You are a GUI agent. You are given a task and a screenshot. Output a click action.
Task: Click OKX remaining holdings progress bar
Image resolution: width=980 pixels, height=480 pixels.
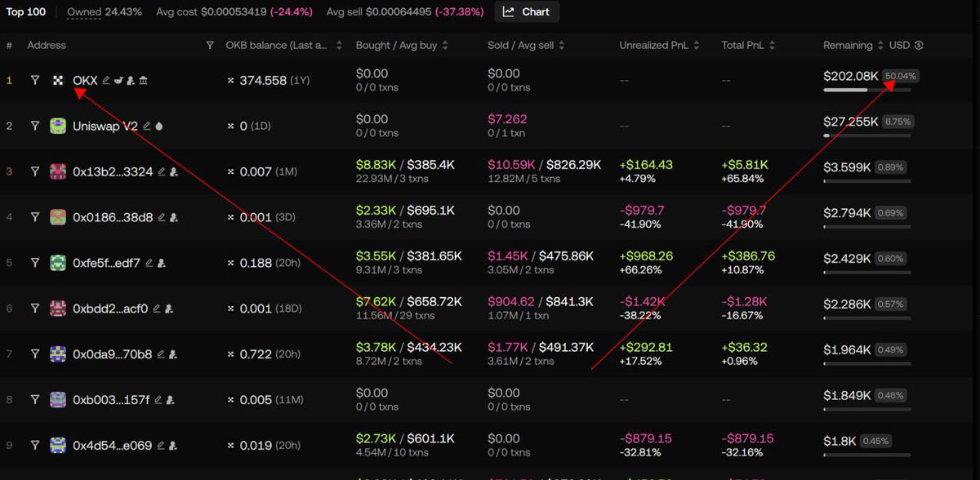[x=867, y=90]
